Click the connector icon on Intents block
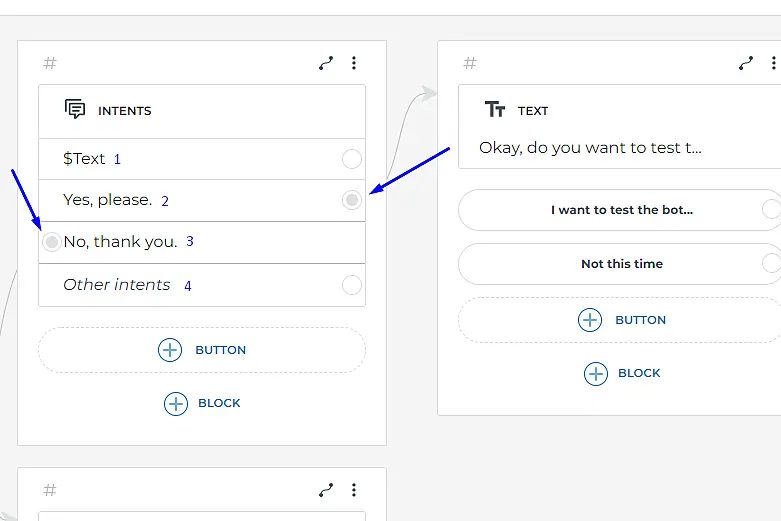 point(326,63)
